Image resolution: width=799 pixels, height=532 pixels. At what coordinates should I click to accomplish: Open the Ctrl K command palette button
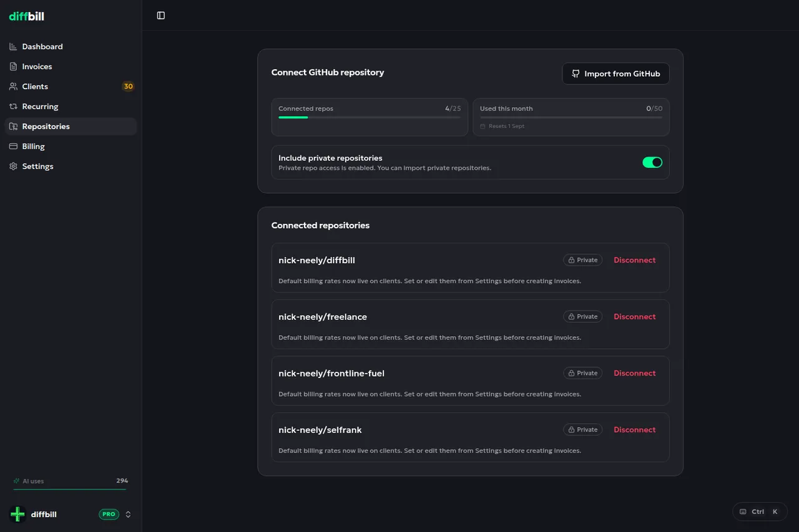pos(760,511)
